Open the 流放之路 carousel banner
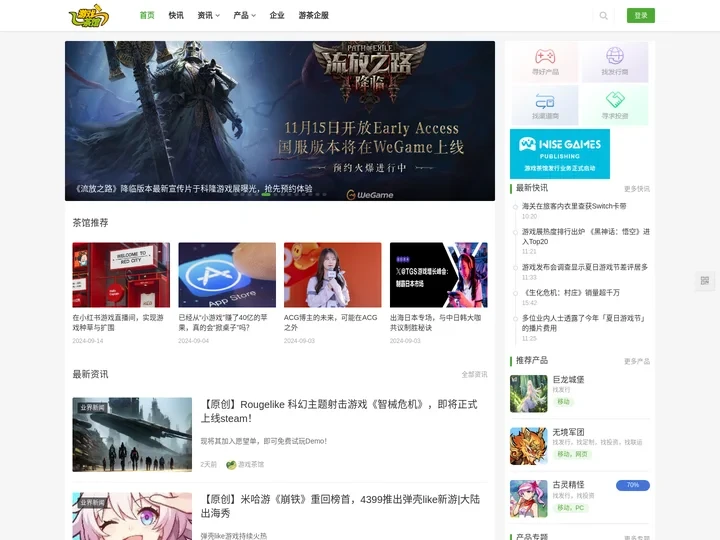720x540 pixels. pyautogui.click(x=280, y=121)
